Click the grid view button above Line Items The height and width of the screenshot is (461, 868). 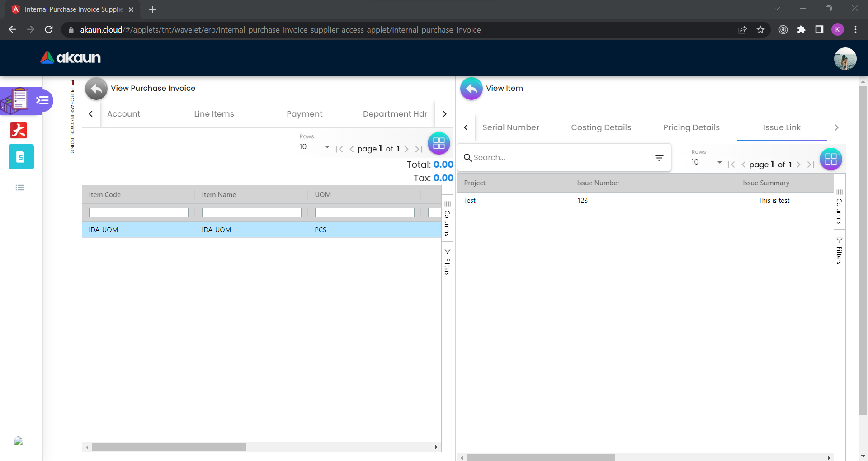pos(439,144)
